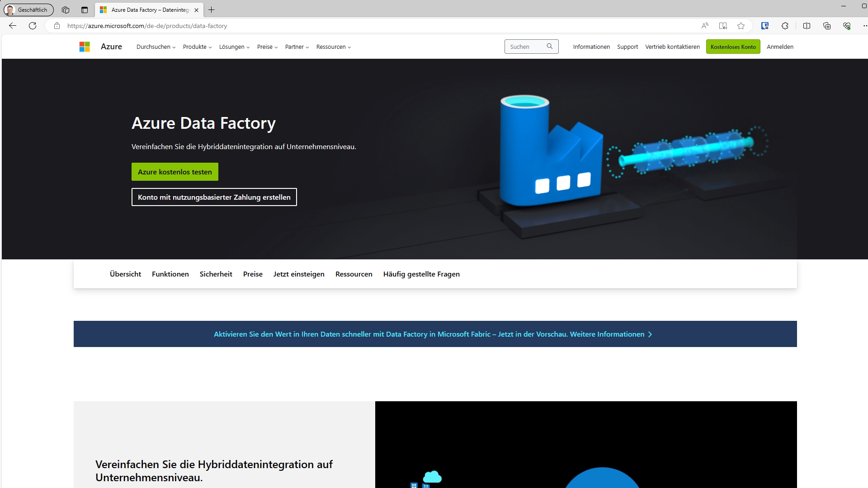Open the Edge extensions puzzle icon
The height and width of the screenshot is (488, 868).
(x=785, y=26)
